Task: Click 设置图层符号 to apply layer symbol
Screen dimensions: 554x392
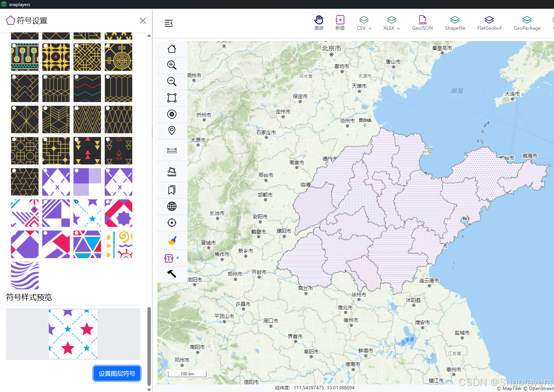Action: coord(117,373)
